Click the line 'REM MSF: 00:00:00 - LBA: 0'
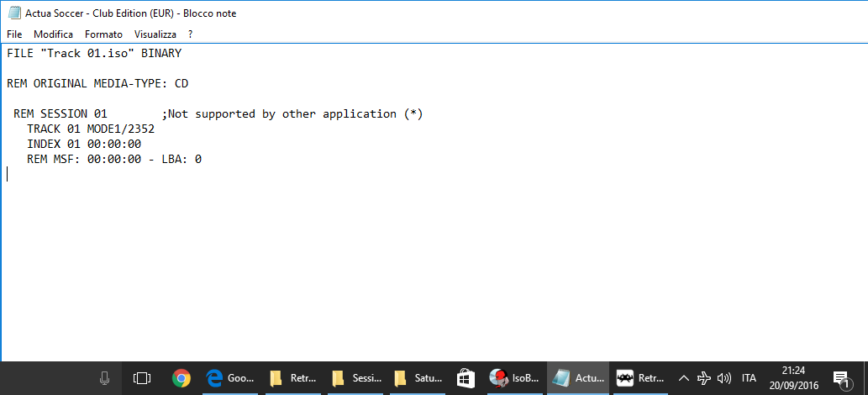 [x=114, y=160]
